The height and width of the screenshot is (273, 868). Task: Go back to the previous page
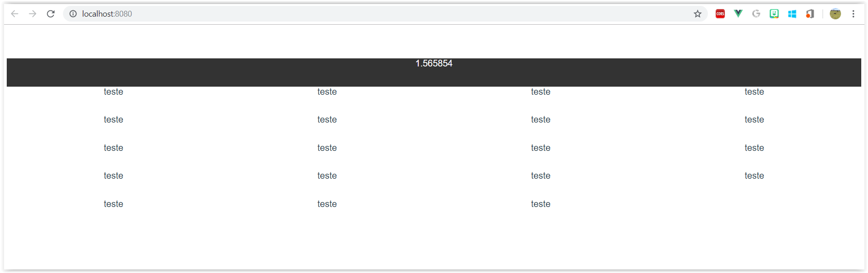coord(15,14)
